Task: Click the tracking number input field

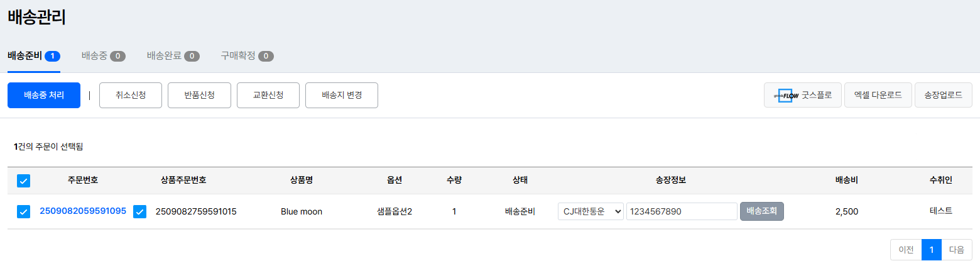Action: (x=681, y=212)
